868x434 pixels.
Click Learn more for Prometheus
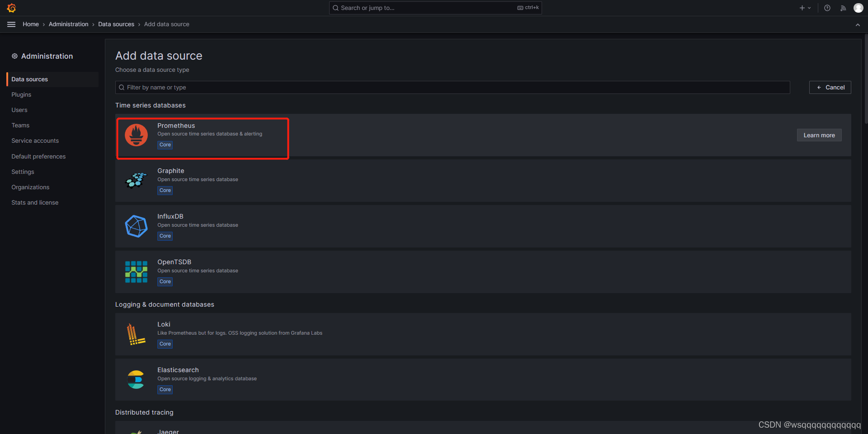[819, 135]
